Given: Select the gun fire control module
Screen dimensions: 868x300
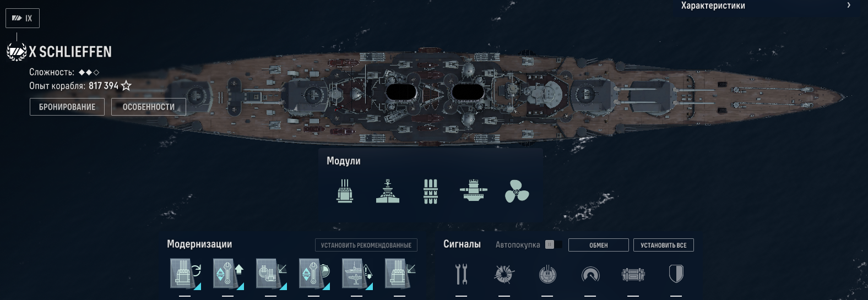Looking at the screenshot, I should point(474,190).
